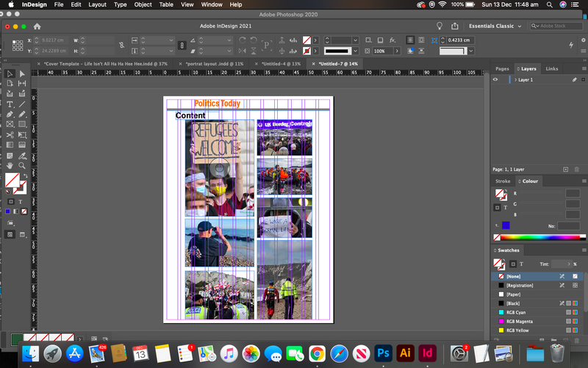The height and width of the screenshot is (368, 588).
Task: Open Photoshop from the Dock
Action: click(383, 353)
